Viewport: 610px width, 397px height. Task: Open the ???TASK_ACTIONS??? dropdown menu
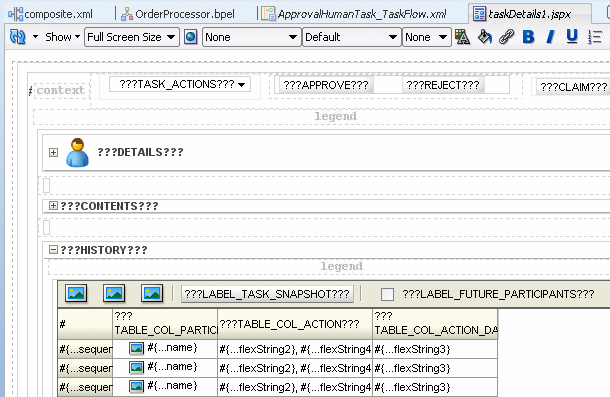point(180,84)
